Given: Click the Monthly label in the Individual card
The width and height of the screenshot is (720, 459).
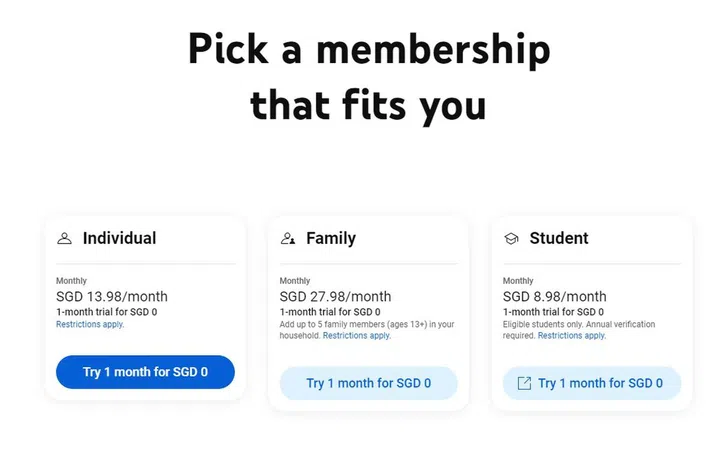Looking at the screenshot, I should click(71, 281).
